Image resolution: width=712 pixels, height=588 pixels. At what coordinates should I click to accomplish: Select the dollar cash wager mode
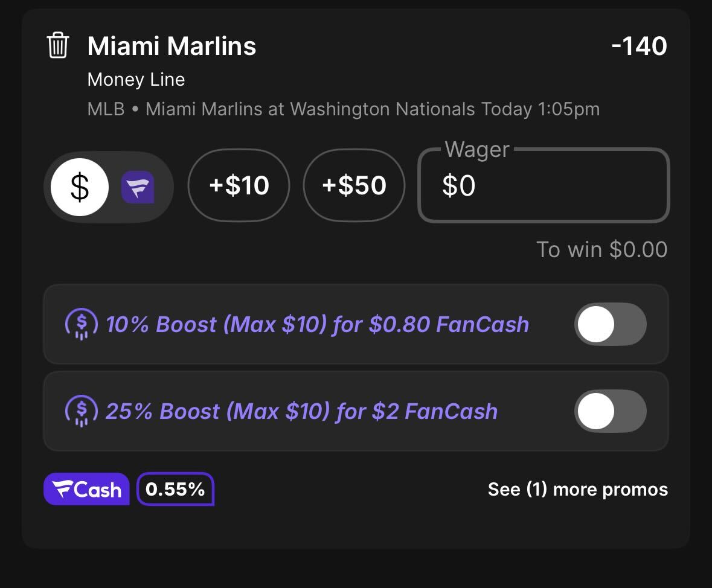tap(80, 187)
